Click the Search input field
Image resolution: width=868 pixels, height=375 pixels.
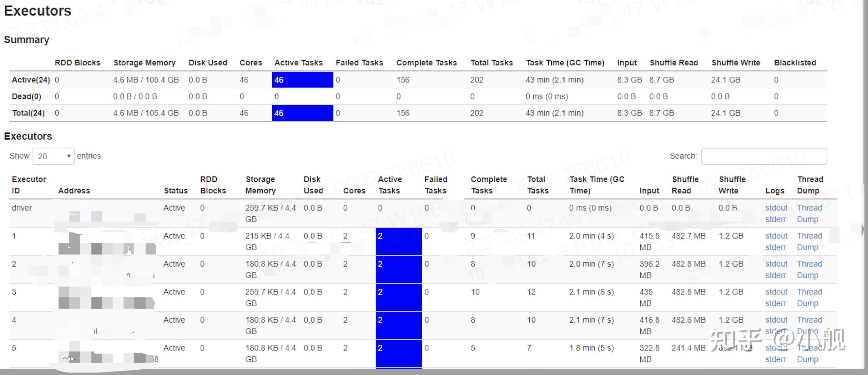(x=764, y=156)
